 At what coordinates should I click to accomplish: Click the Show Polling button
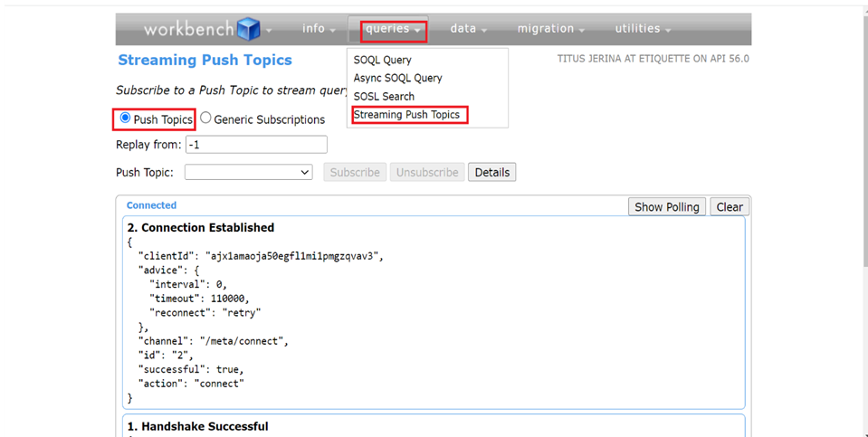pos(667,207)
